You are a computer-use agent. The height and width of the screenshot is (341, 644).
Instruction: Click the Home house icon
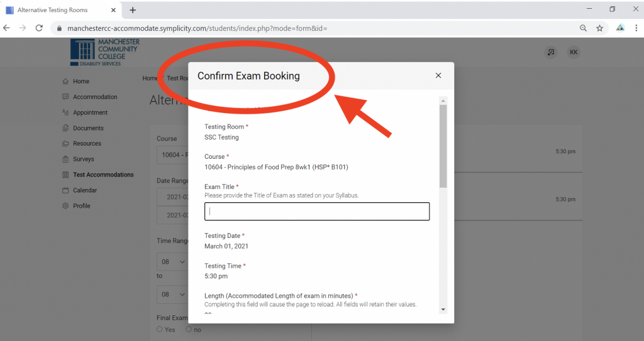pyautogui.click(x=65, y=81)
